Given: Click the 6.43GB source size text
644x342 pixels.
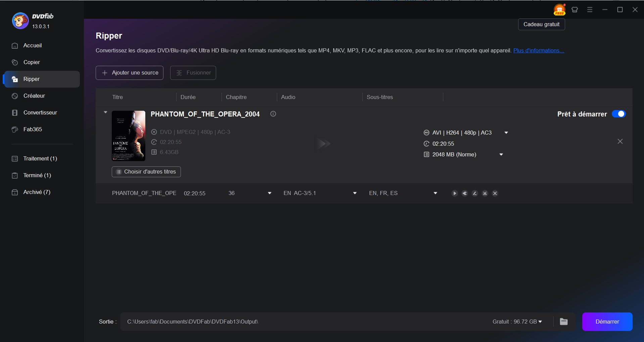Looking at the screenshot, I should coord(169,152).
